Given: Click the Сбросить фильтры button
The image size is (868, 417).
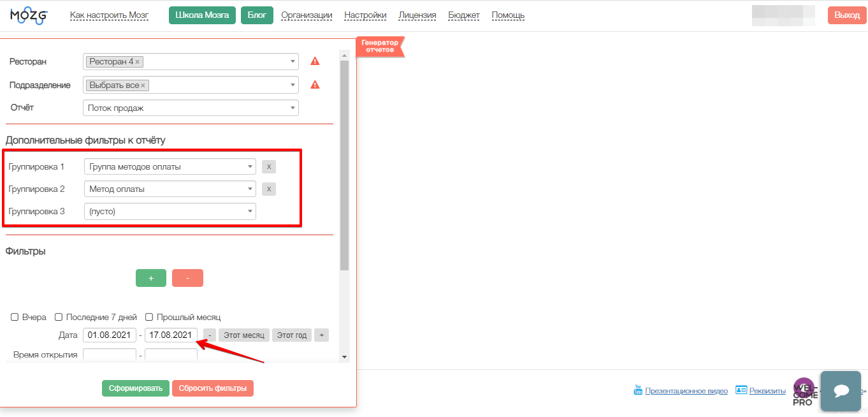Looking at the screenshot, I should [x=213, y=388].
